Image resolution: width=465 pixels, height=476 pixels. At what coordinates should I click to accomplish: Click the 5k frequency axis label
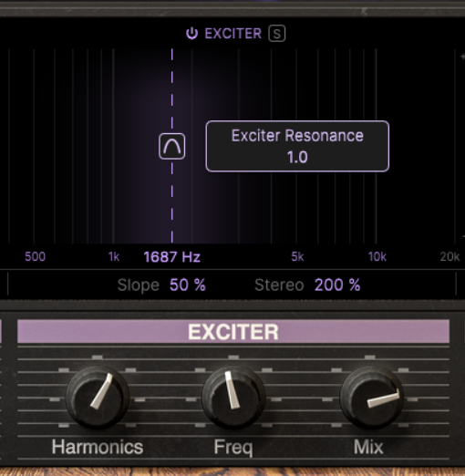(297, 257)
